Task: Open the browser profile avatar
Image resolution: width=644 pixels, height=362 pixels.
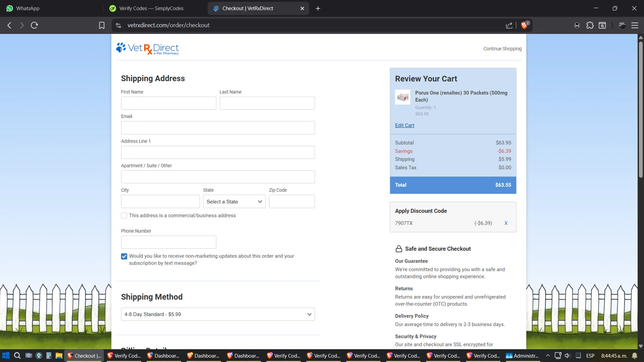Action: tap(622, 25)
